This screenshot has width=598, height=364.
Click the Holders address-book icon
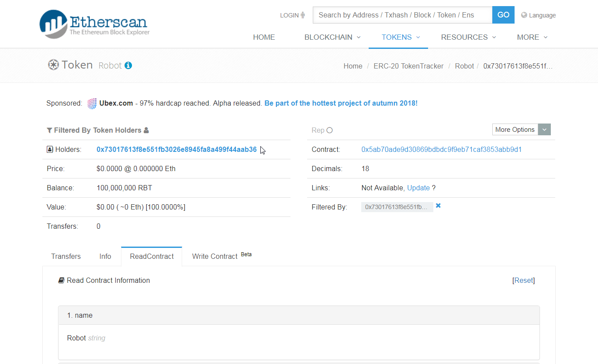49,149
